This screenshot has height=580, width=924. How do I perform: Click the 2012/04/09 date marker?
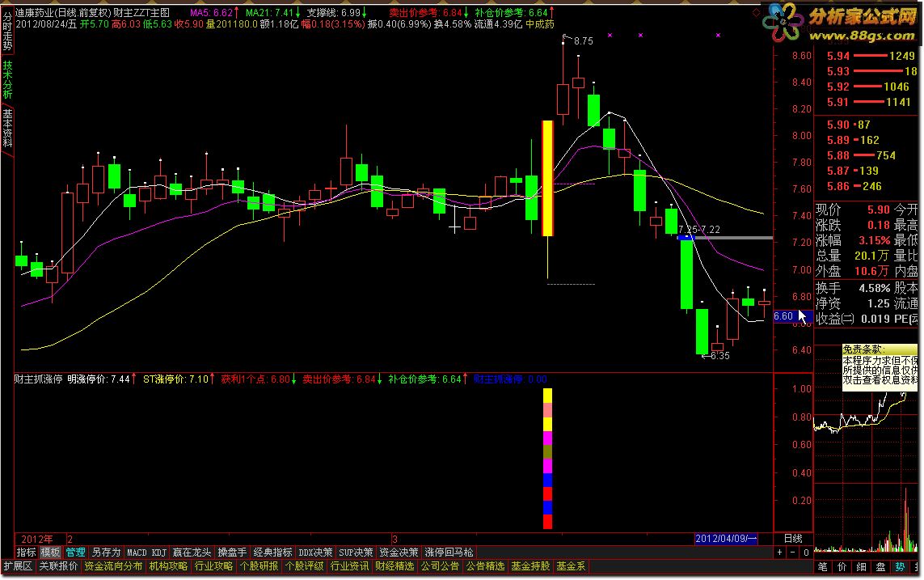click(726, 538)
